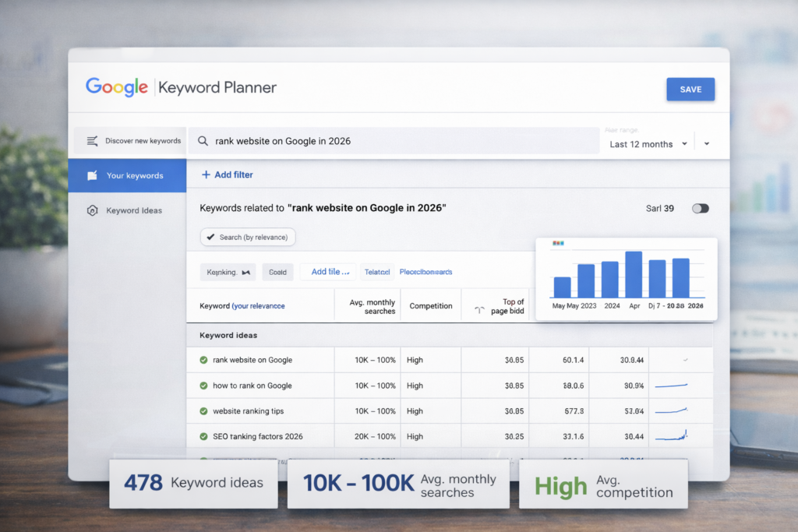Select the Discover new keywords sidebar icon
Screen dimensions: 798x532
tap(90, 140)
